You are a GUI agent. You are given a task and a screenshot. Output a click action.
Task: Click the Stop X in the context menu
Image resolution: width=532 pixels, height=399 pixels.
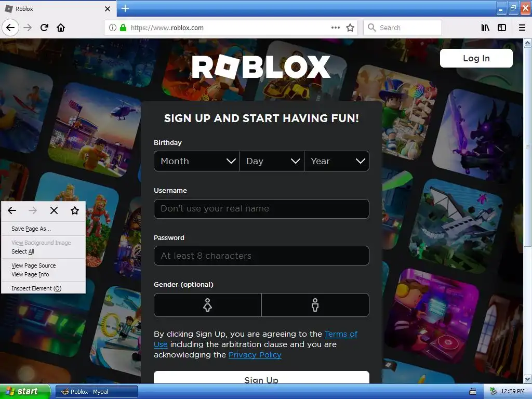(54, 211)
